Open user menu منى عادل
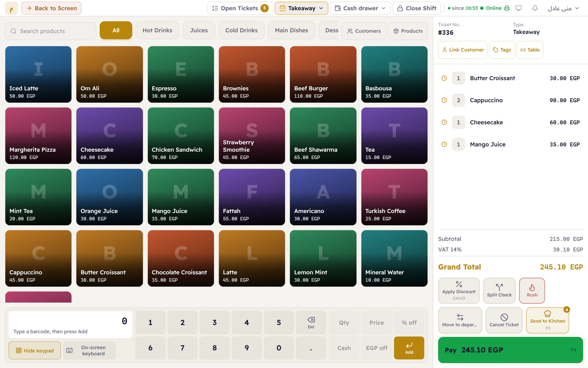This screenshot has width=588, height=368. click(x=563, y=8)
